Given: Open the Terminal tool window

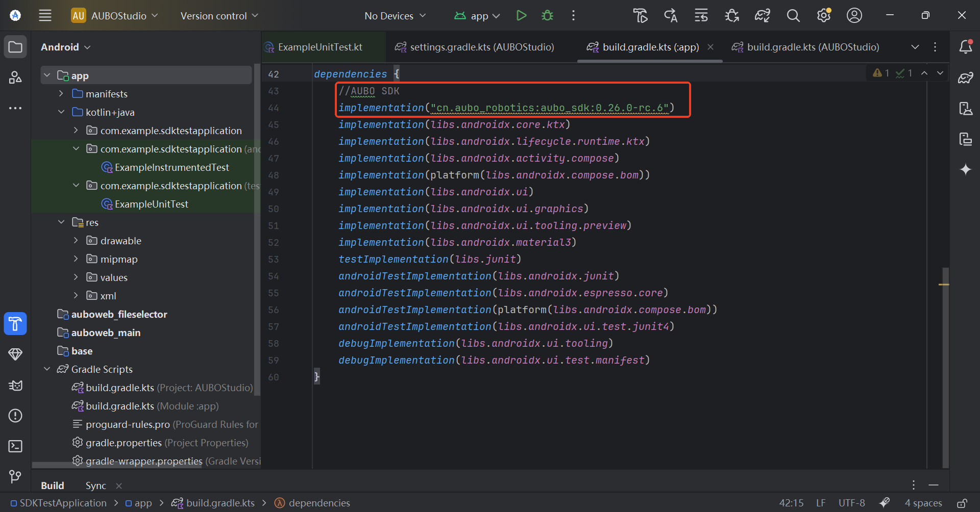Looking at the screenshot, I should pos(15,446).
